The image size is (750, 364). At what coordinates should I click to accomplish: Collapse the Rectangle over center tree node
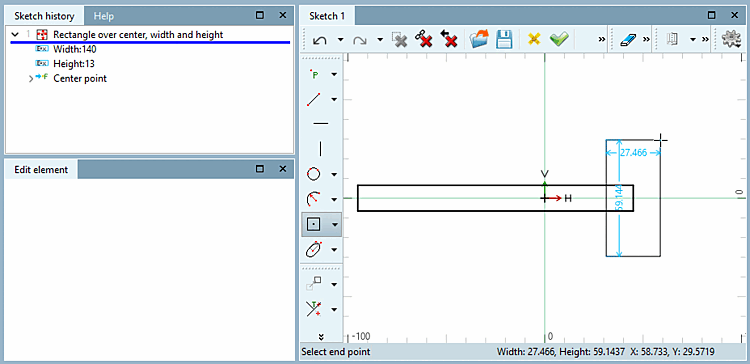(x=16, y=34)
